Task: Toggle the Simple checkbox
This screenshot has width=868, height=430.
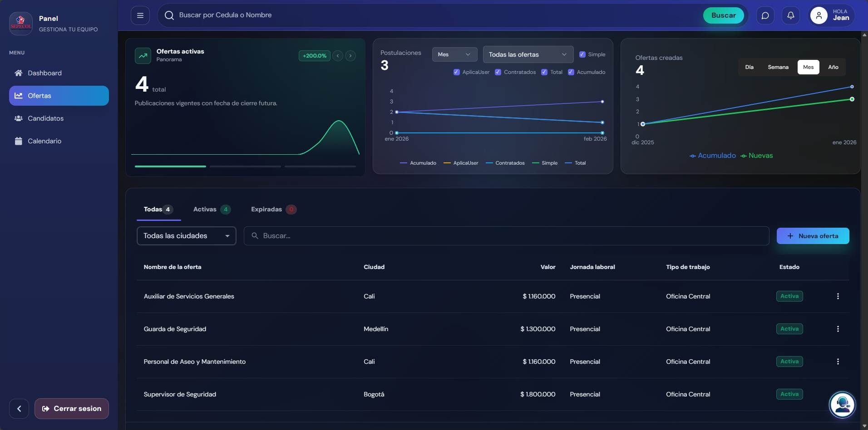Action: click(x=582, y=54)
